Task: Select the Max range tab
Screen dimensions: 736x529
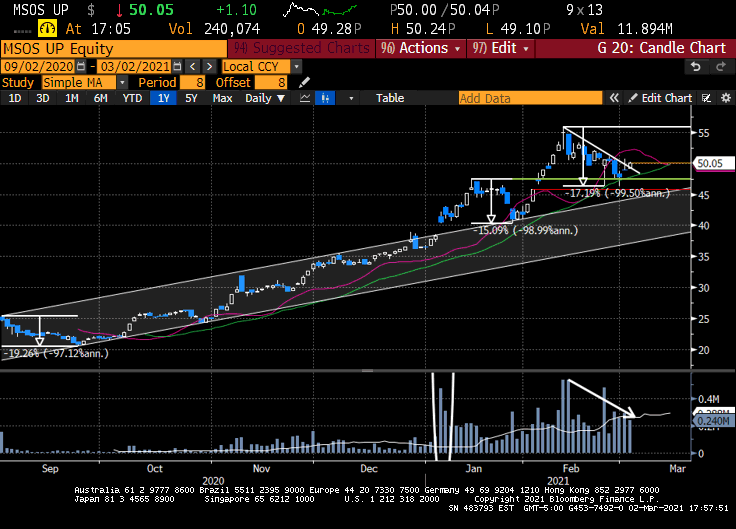Action: tap(222, 98)
